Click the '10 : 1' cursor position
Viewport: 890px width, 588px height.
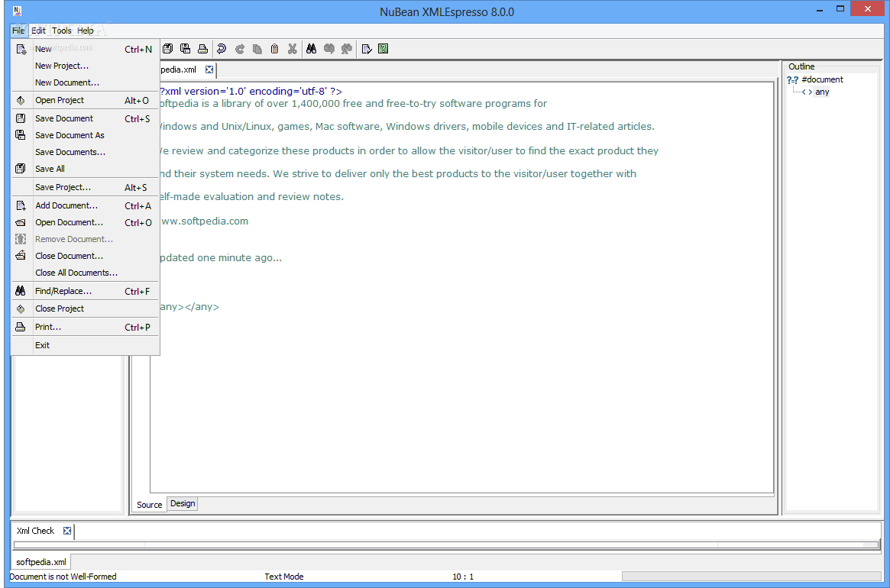463,577
